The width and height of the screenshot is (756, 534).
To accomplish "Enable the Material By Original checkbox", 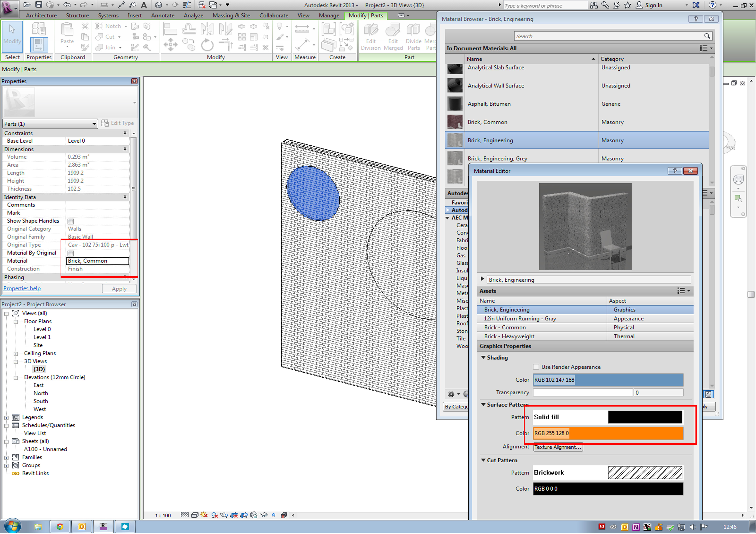I will 70,253.
